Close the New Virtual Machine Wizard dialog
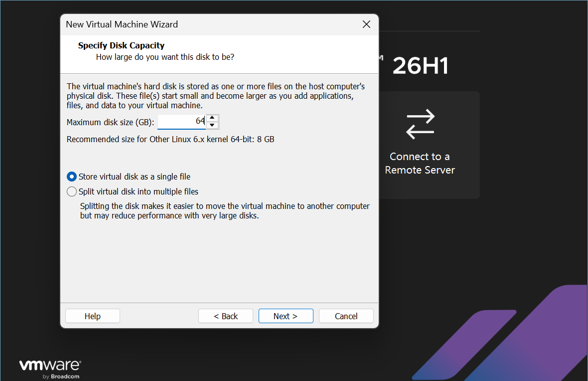 coord(366,24)
